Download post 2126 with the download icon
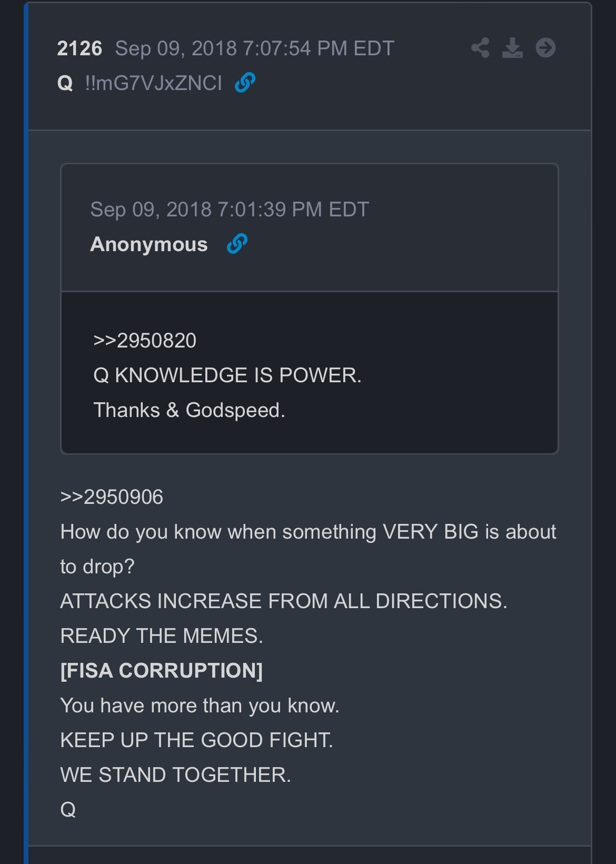This screenshot has height=864, width=616. 512,48
